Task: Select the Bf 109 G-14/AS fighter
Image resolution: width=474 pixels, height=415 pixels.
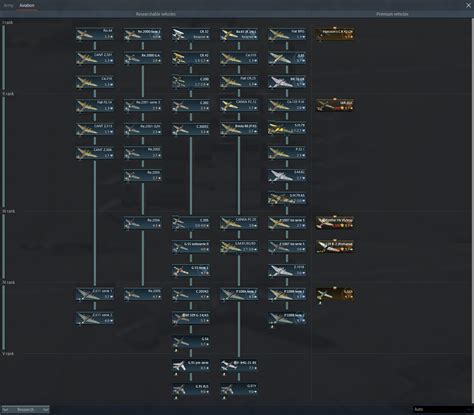Action: [x=191, y=318]
